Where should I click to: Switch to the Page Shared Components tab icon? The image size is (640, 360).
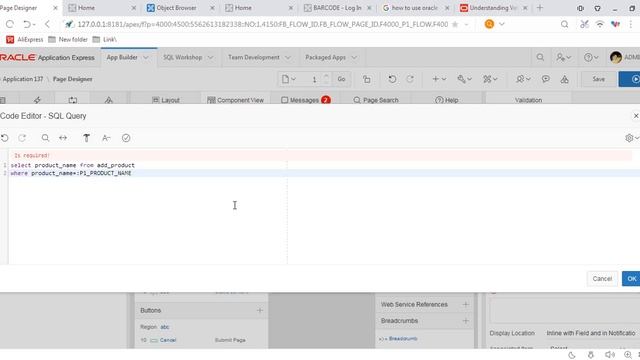pos(109,100)
